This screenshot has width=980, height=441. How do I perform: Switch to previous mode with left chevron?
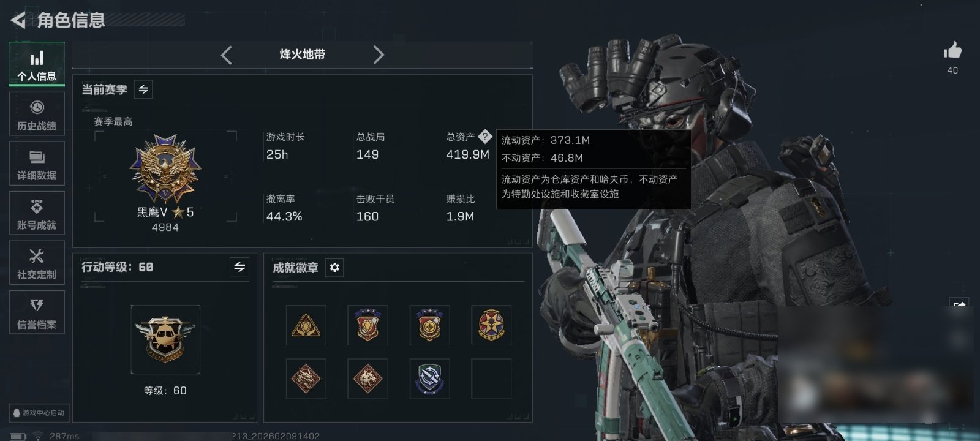tap(226, 55)
